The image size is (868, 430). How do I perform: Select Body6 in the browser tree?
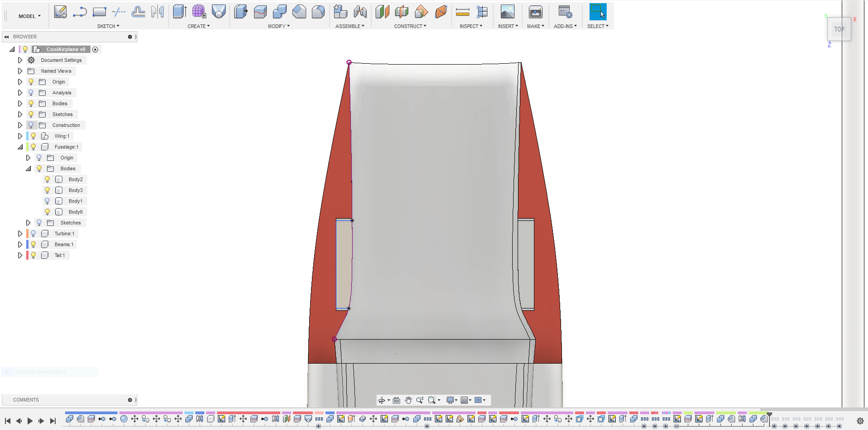point(75,212)
